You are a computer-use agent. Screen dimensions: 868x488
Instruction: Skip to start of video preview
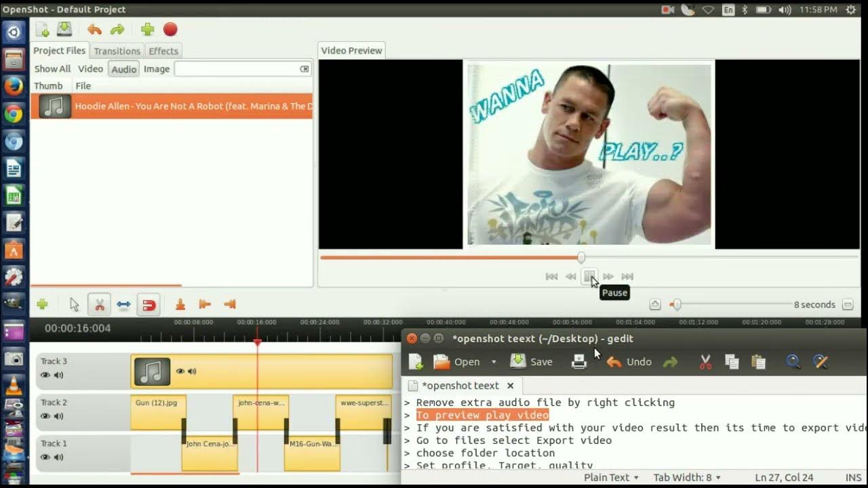[x=551, y=277]
